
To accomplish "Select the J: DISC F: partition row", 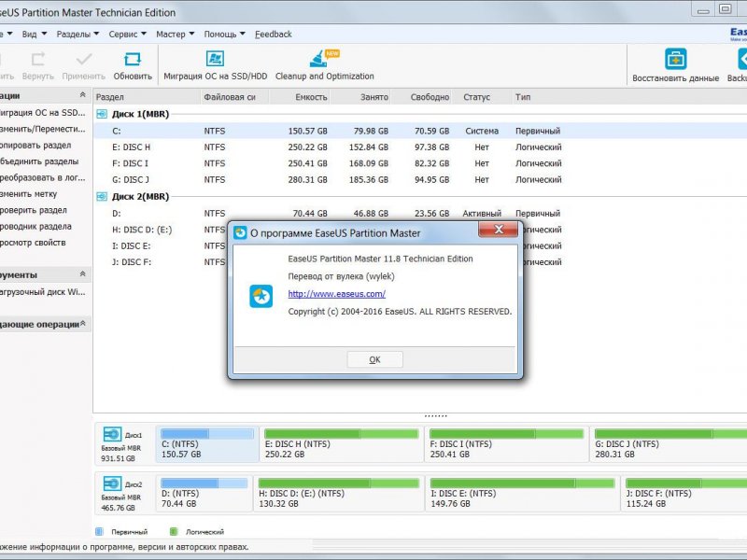I will point(161,262).
